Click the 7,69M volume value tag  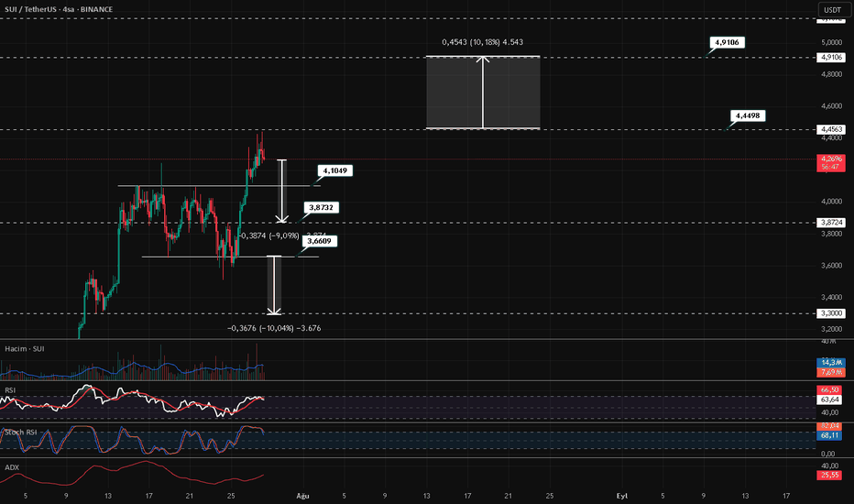tap(831, 372)
